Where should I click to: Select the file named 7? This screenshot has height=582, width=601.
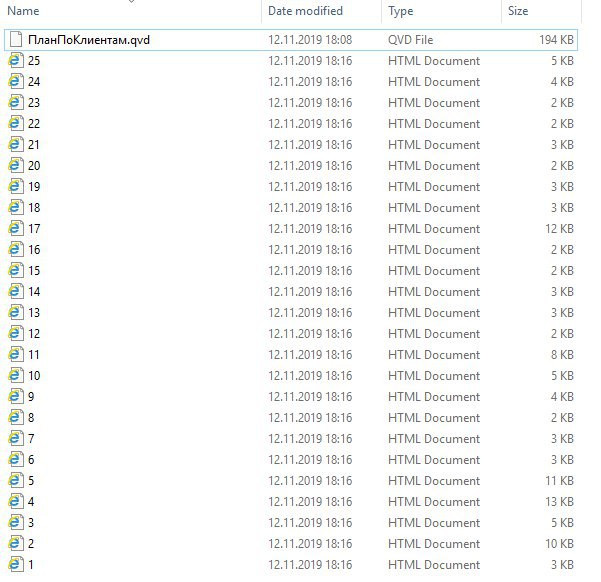pyautogui.click(x=31, y=439)
